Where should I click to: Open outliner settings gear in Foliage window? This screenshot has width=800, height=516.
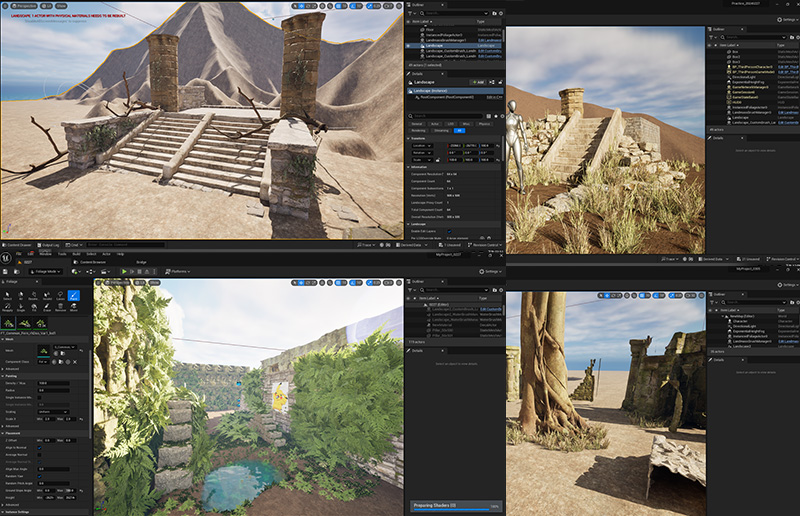pos(501,290)
